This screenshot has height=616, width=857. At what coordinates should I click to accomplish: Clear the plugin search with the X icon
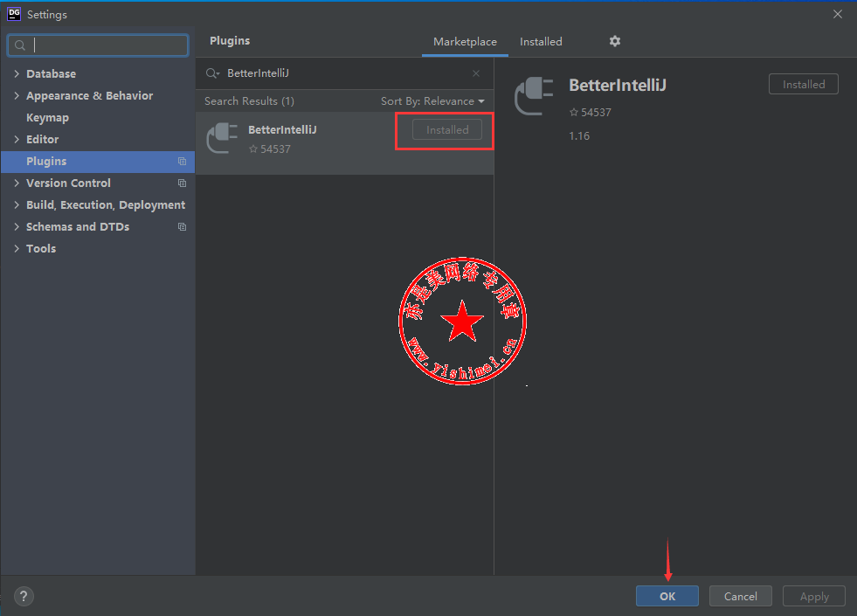click(x=476, y=73)
